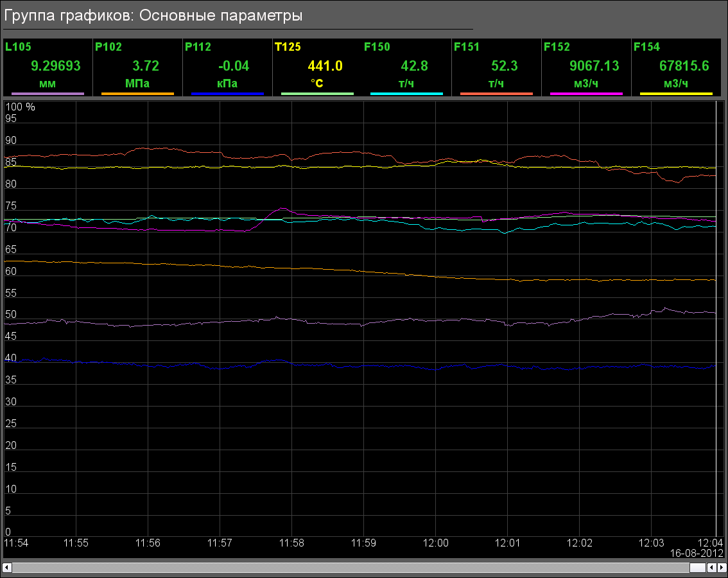Select the F154 value 67815.6
This screenshot has height=578, width=728.
684,66
